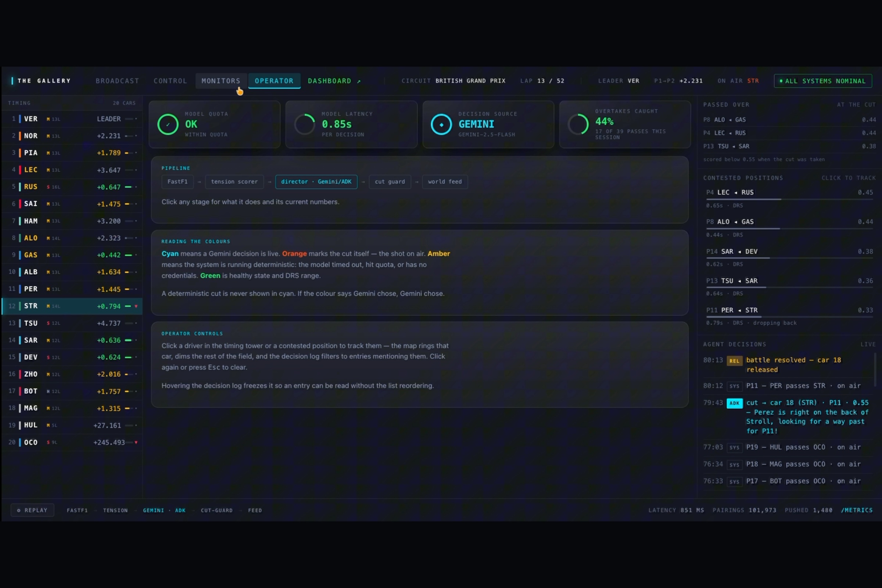Track contested position P13 TSU SAR

click(789, 287)
